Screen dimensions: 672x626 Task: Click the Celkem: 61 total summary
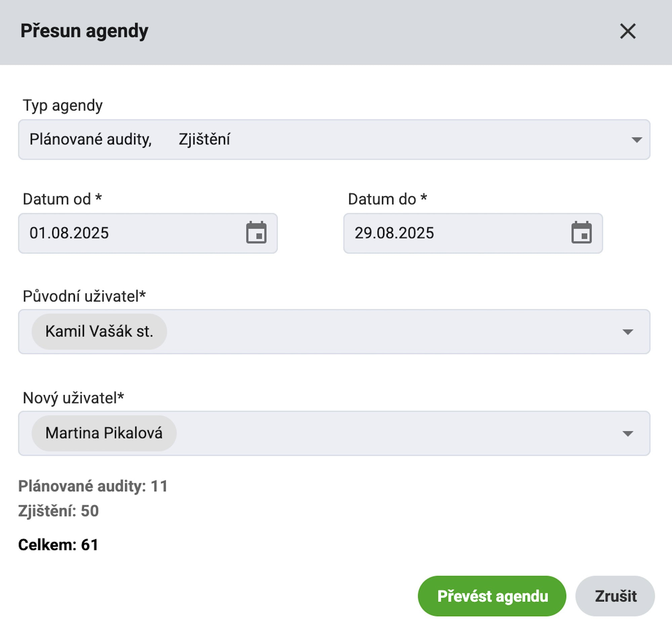(58, 545)
